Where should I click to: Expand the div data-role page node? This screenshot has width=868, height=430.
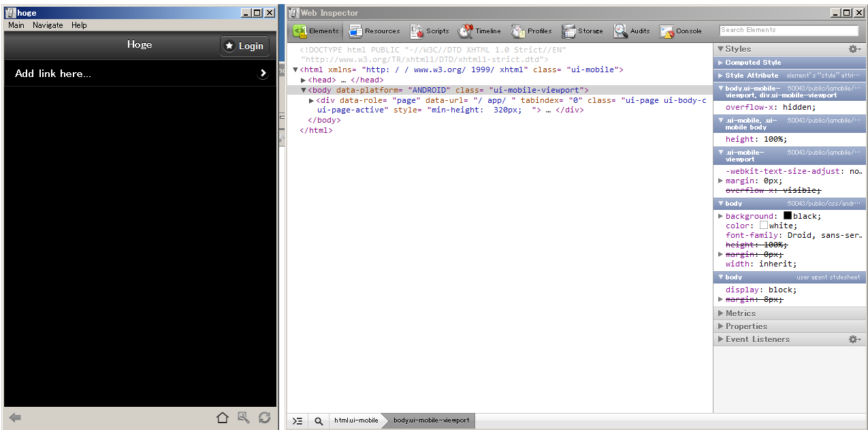click(312, 101)
